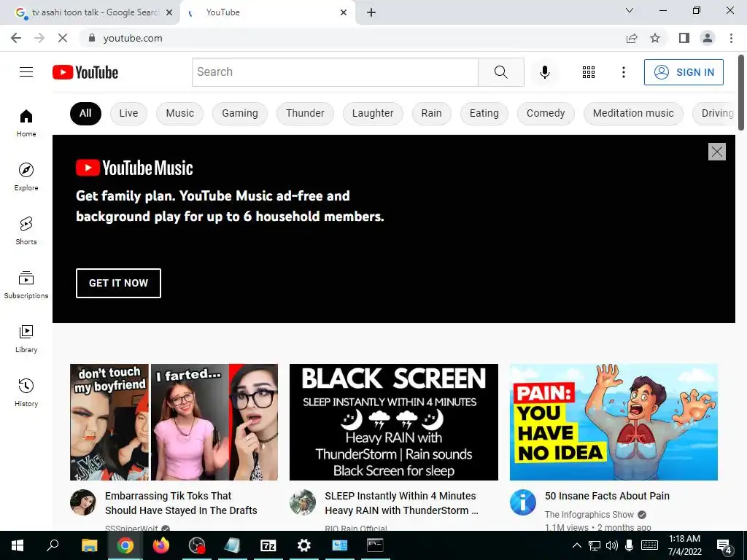747x560 pixels.
Task: Toggle Chrome side panel
Action: [684, 38]
